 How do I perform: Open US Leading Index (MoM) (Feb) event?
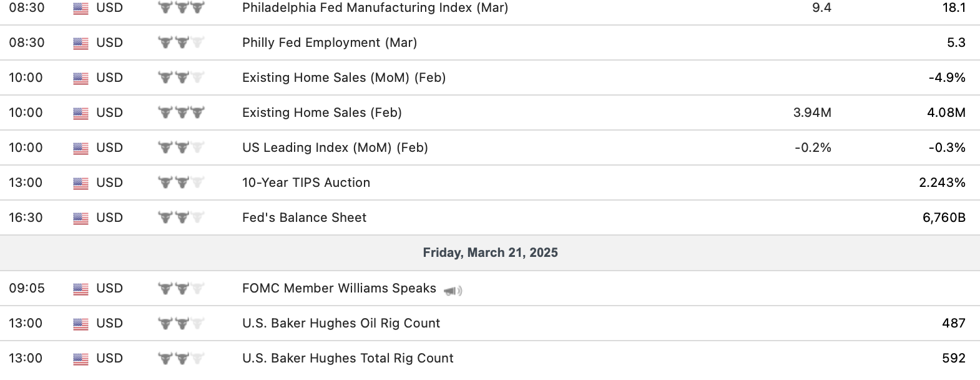[335, 148]
